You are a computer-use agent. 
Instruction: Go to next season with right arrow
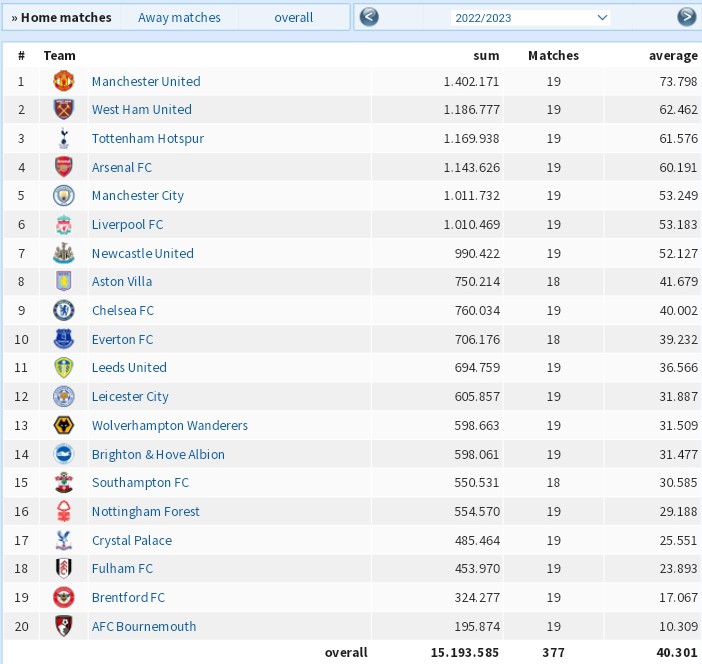point(686,17)
